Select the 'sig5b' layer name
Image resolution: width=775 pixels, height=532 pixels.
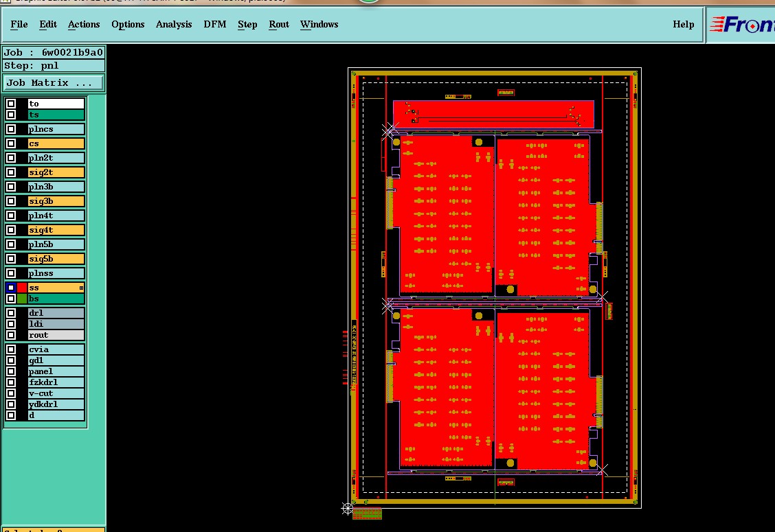(x=56, y=258)
